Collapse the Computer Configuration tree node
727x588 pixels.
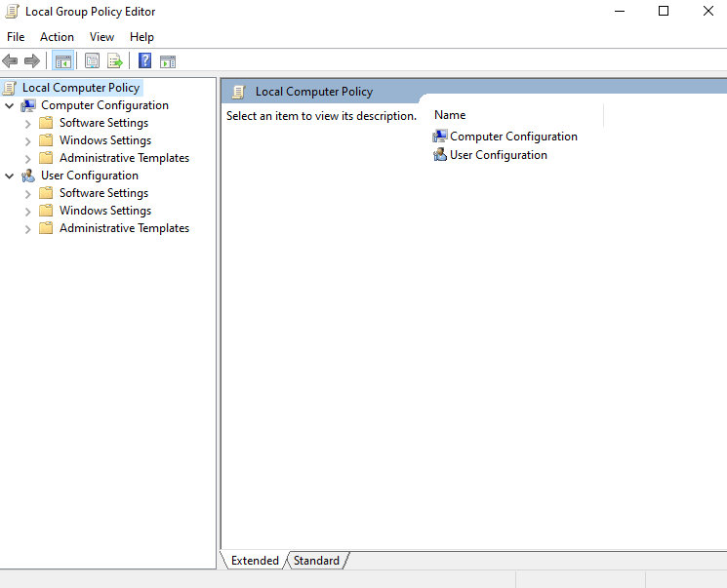(10, 105)
